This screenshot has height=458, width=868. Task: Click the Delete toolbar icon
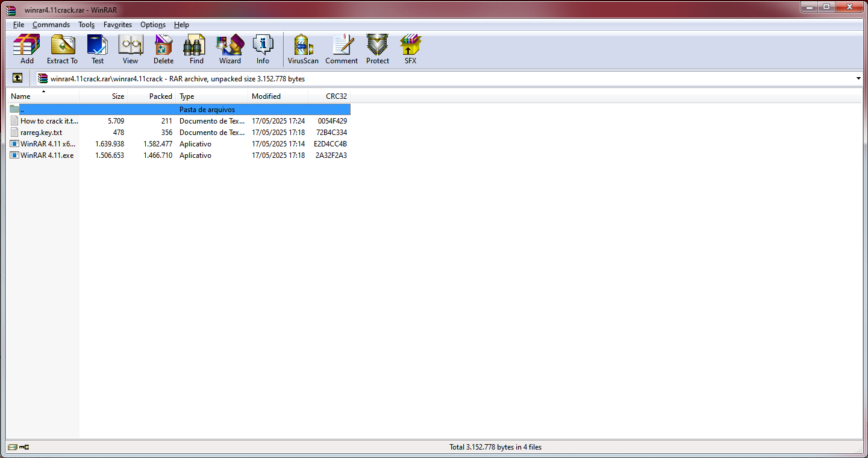(x=163, y=49)
